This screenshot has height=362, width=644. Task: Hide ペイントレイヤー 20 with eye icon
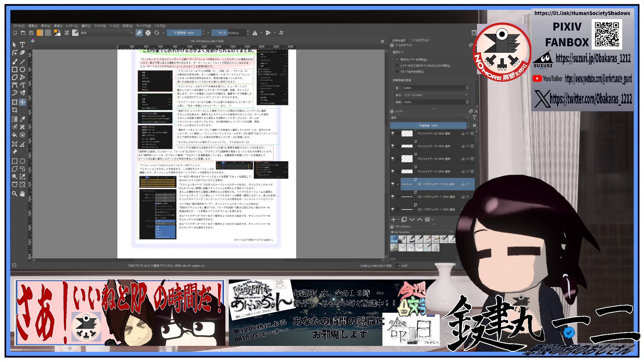tap(392, 133)
